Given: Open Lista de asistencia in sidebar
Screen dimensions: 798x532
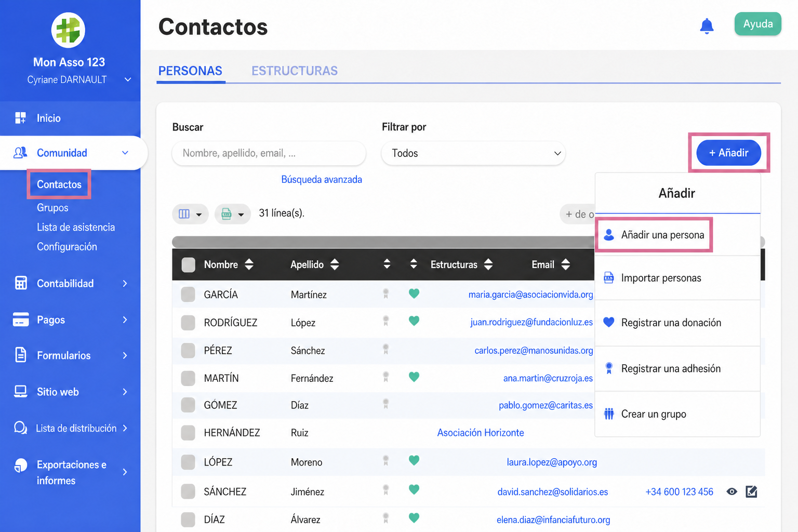Looking at the screenshot, I should [76, 227].
